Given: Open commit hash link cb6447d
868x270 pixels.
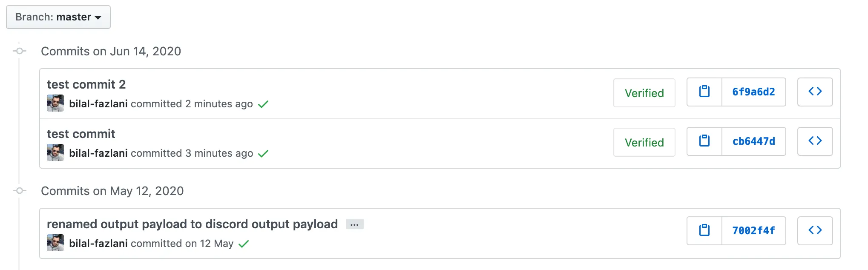Looking at the screenshot, I should tap(753, 141).
